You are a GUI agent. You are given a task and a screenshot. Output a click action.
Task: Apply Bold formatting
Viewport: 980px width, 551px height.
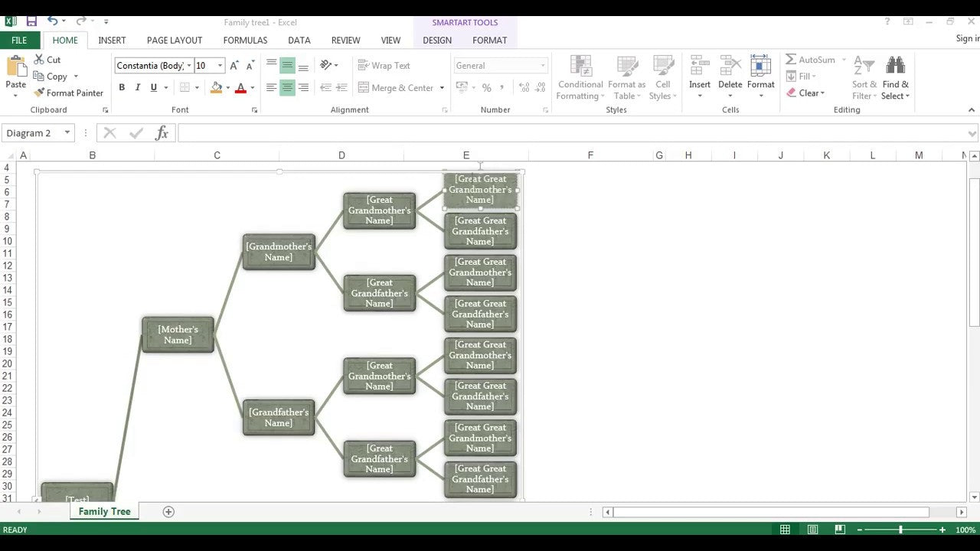[121, 87]
